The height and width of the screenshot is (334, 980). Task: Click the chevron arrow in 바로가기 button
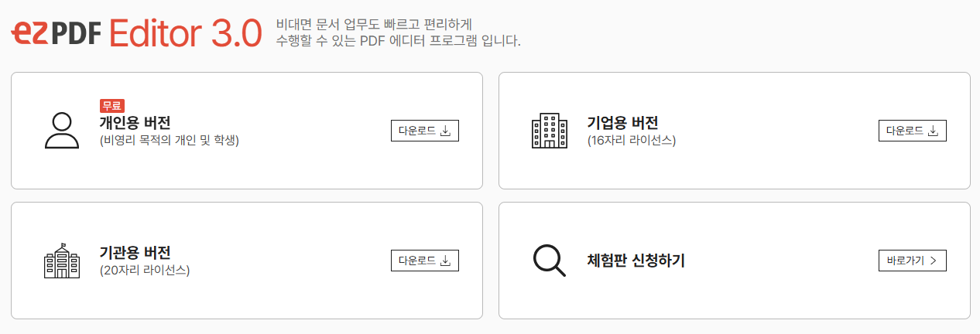933,261
